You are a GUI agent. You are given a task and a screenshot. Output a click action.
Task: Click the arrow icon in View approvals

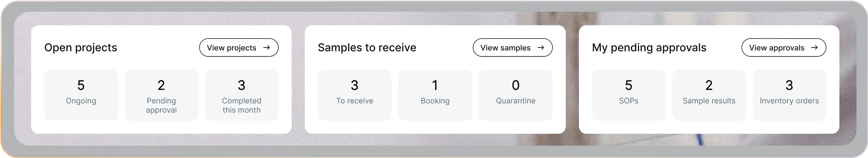click(x=814, y=48)
